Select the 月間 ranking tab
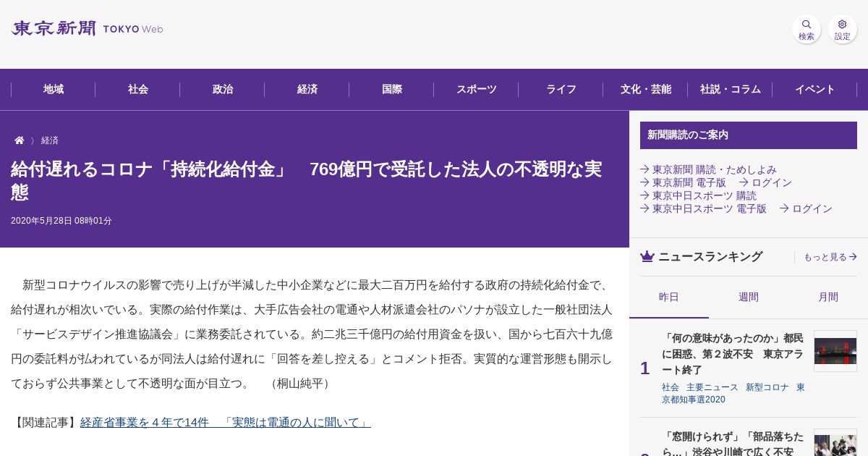This screenshot has width=868, height=456. tap(828, 297)
